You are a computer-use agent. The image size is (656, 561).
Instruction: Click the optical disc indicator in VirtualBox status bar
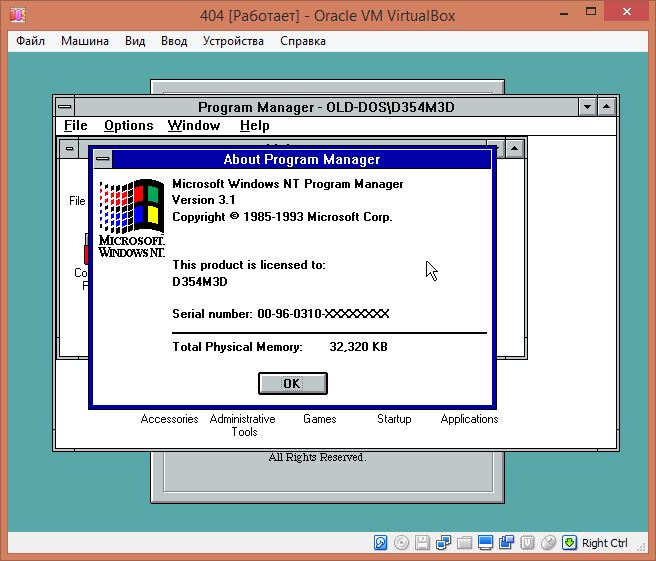click(401, 543)
